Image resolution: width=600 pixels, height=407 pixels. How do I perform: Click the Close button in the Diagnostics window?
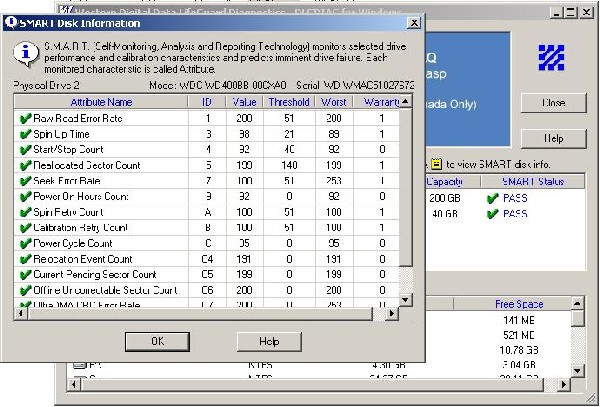click(553, 103)
